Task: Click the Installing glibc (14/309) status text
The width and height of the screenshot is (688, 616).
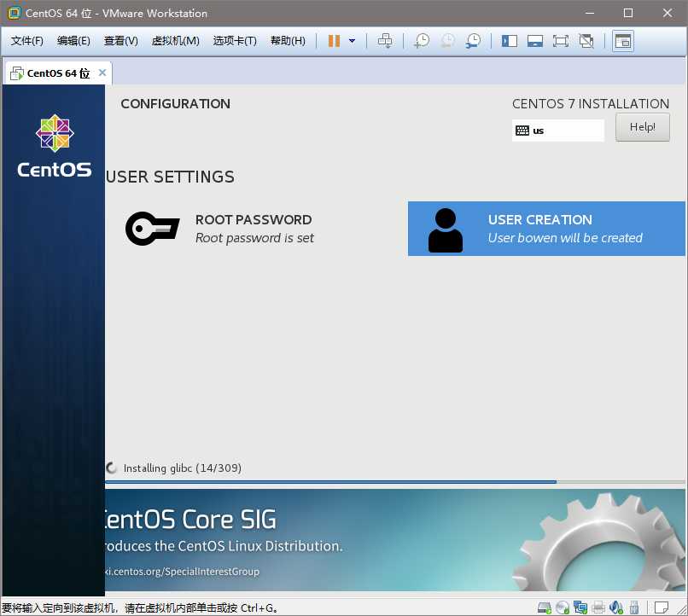Action: [182, 468]
